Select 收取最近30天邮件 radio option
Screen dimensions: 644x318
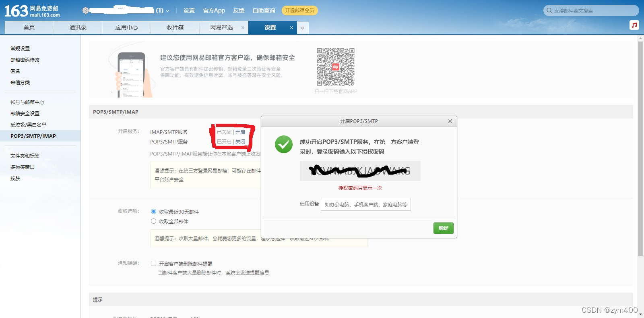click(153, 211)
